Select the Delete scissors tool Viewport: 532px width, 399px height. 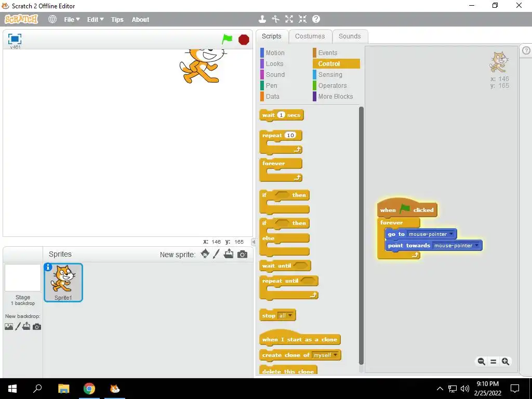(x=275, y=19)
